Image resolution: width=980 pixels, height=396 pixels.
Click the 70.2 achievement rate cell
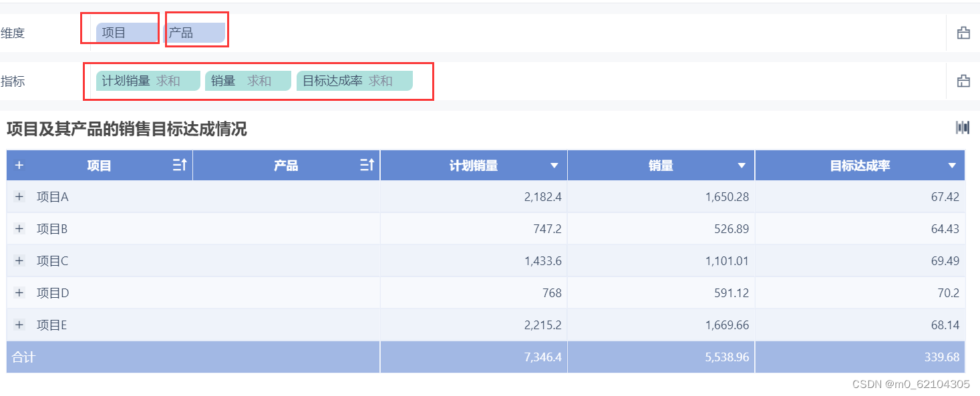click(x=860, y=292)
